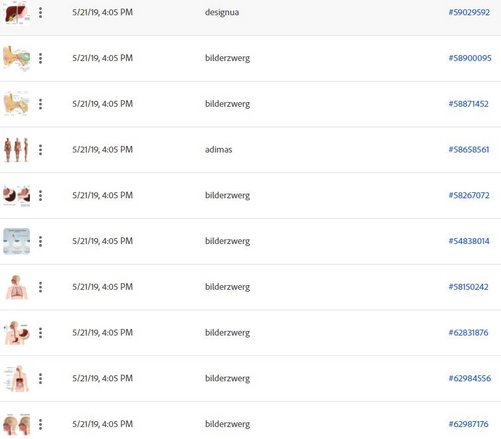
Task: Click the three-dot icon for asset #58150242
Action: pos(40,287)
